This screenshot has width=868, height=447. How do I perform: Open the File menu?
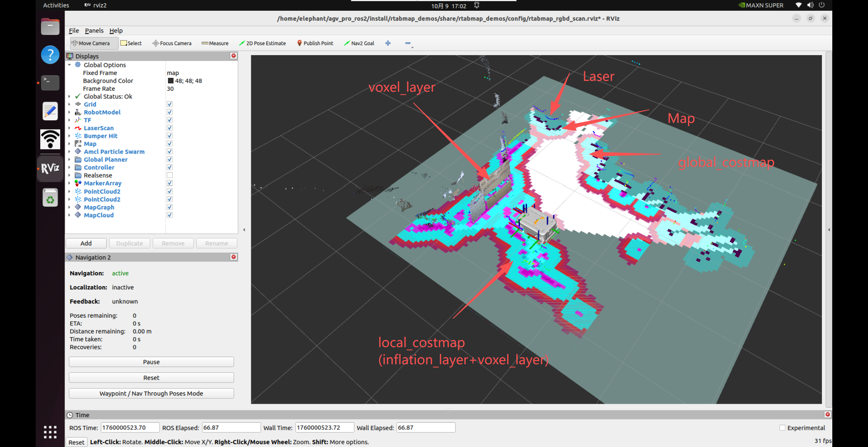click(74, 31)
